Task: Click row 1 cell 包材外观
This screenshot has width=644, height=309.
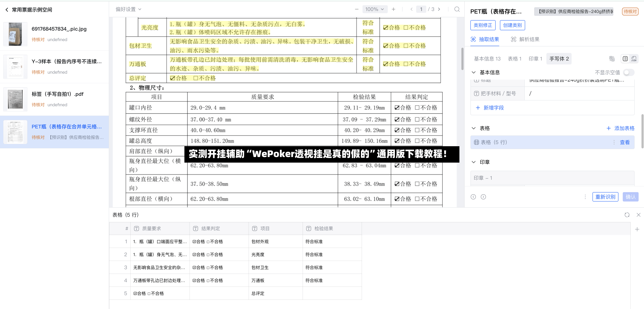Action: [x=276, y=241]
